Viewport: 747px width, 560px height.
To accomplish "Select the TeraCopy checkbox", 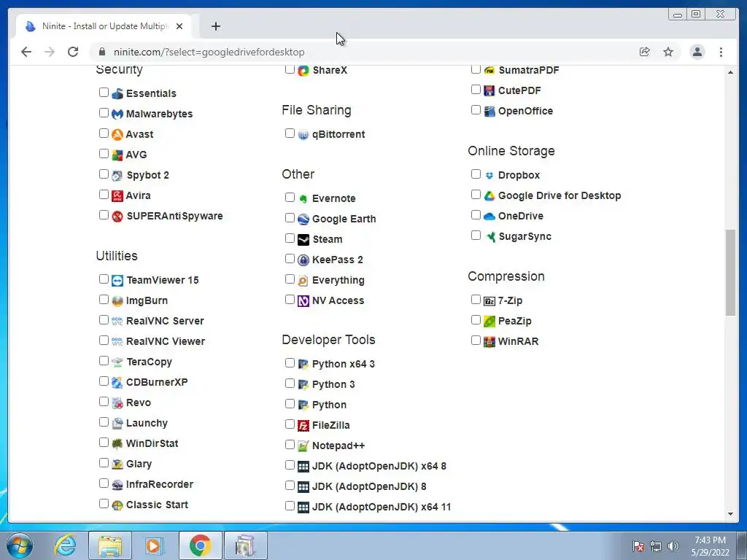I will [104, 361].
